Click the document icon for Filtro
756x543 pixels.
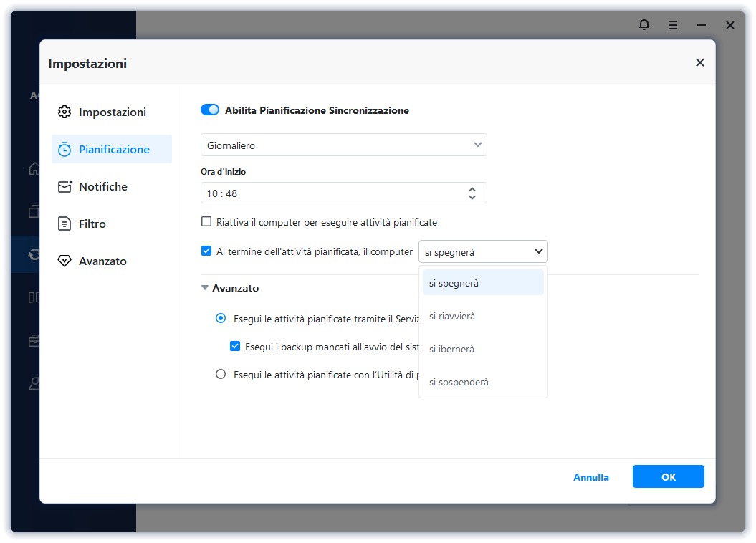(x=64, y=224)
